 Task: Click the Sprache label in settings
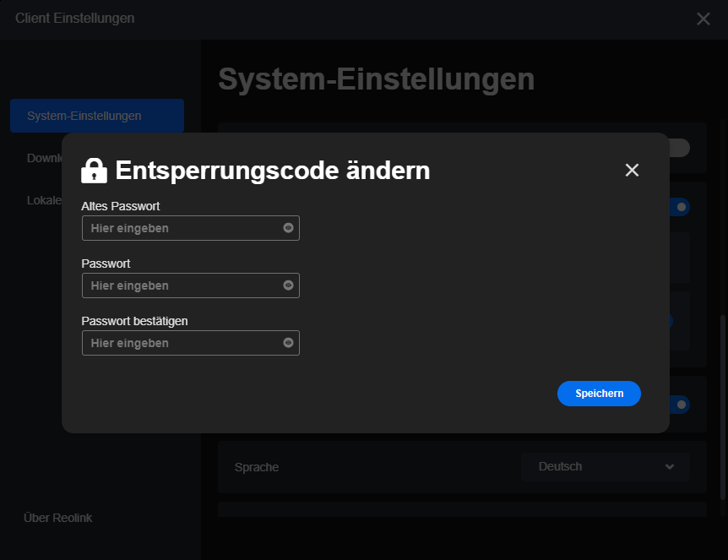pyautogui.click(x=257, y=467)
